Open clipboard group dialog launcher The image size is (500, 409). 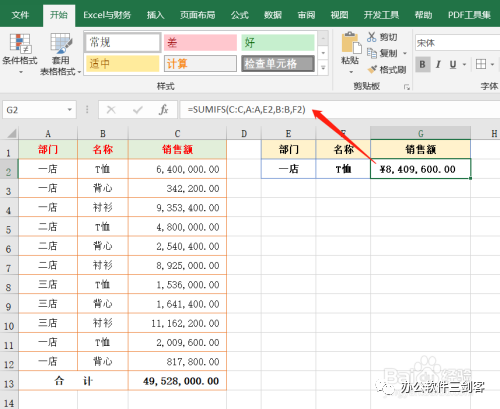(407, 87)
